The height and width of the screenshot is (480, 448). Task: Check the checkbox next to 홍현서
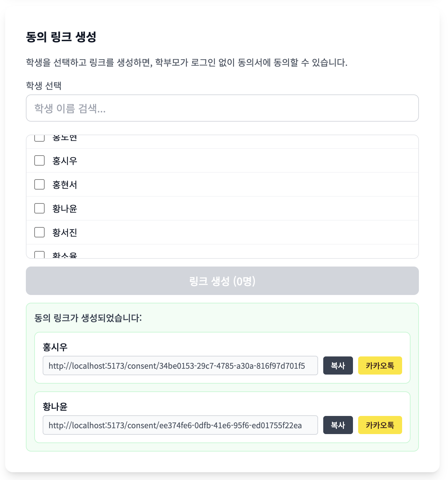coord(39,184)
